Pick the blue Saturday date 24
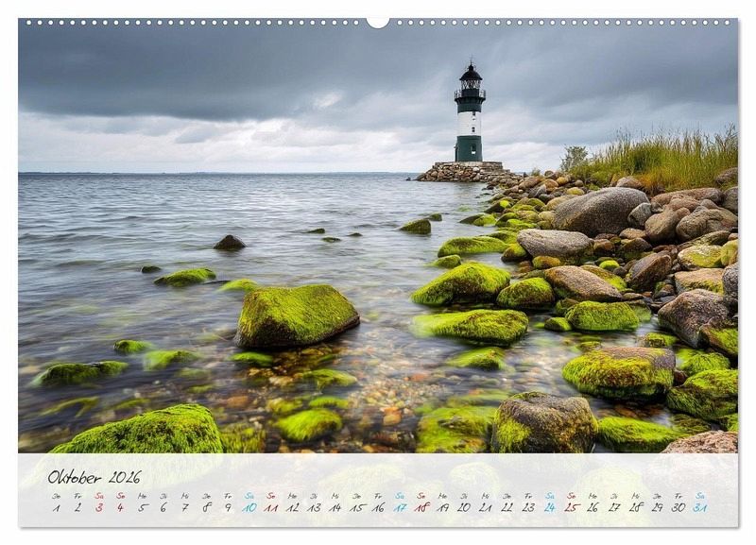The height and width of the screenshot is (545, 756). (550, 507)
